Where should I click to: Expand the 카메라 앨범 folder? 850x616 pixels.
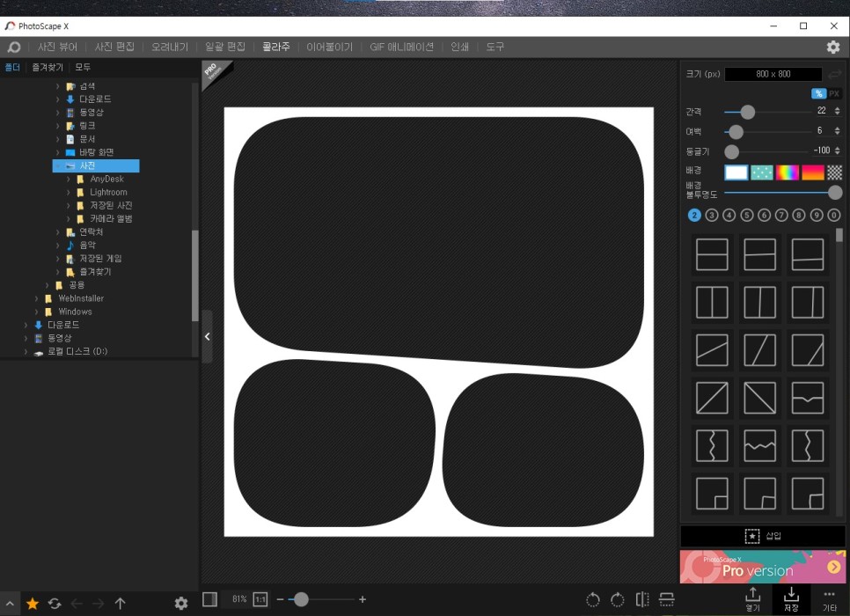[x=69, y=218]
